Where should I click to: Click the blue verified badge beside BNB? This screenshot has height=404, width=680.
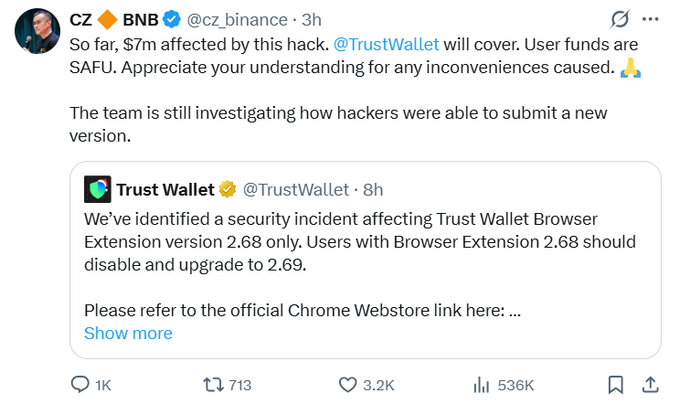pos(172,20)
